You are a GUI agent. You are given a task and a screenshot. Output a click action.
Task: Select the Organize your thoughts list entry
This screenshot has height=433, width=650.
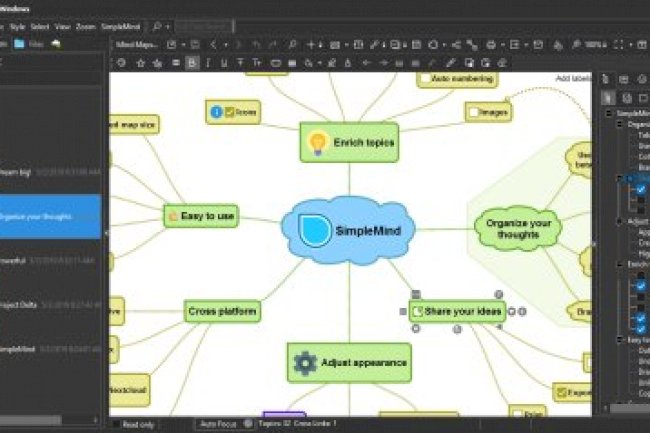pos(51,216)
